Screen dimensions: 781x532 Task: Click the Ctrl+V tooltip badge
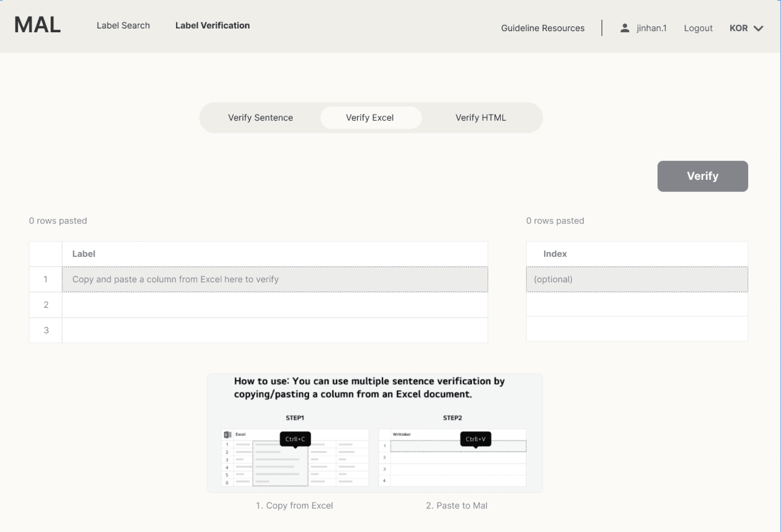coord(475,439)
